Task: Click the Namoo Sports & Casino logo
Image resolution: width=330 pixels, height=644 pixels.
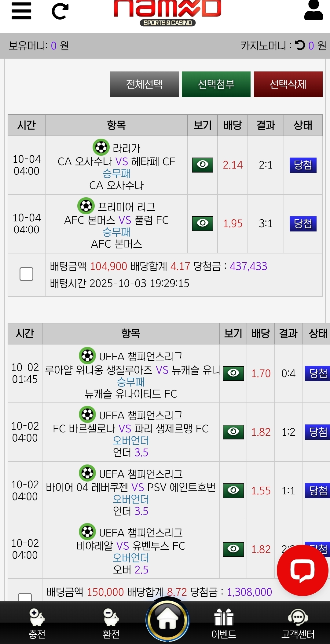Action: 167,12
